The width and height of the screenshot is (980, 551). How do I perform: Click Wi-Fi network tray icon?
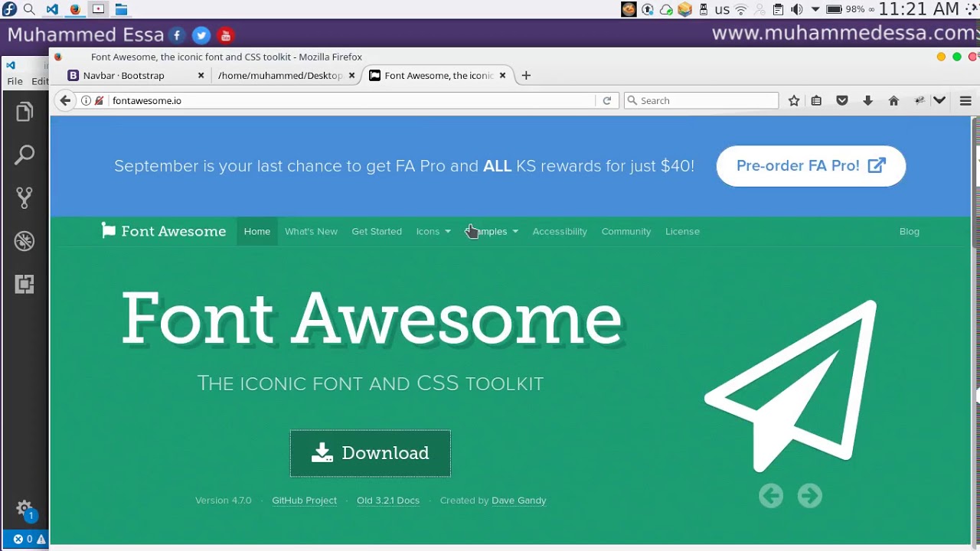(740, 9)
